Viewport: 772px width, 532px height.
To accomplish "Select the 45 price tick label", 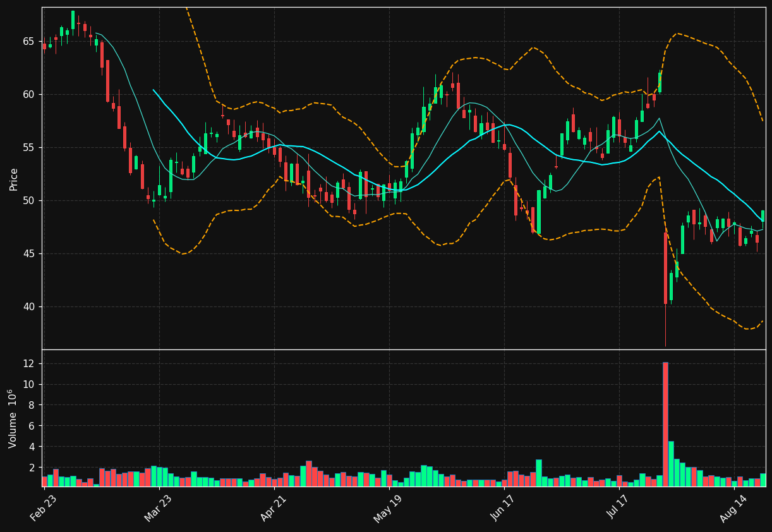I will coord(28,254).
